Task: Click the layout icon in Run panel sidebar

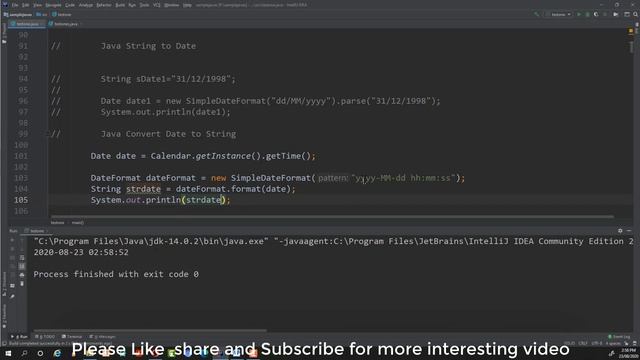Action: pos(12,285)
